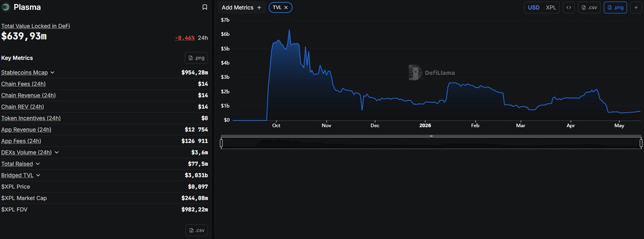Click the $XPL FDV row label
Image resolution: width=644 pixels, height=239 pixels.
coord(14,210)
